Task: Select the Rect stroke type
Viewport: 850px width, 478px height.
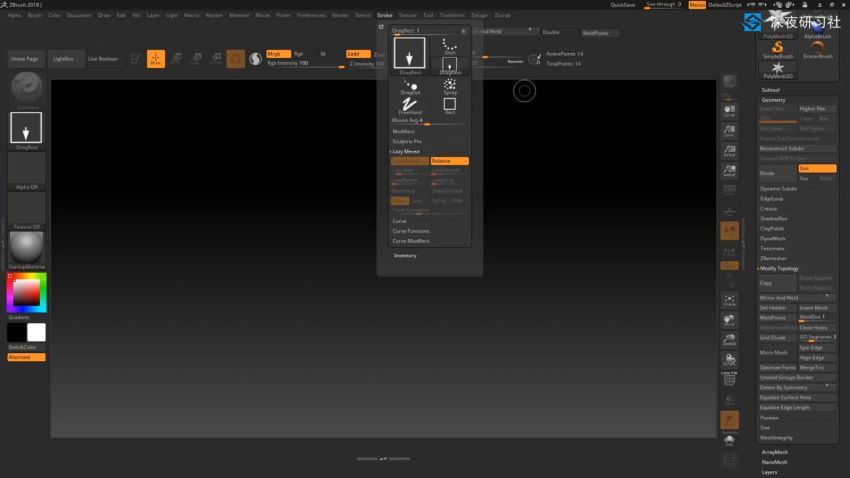Action: click(449, 106)
